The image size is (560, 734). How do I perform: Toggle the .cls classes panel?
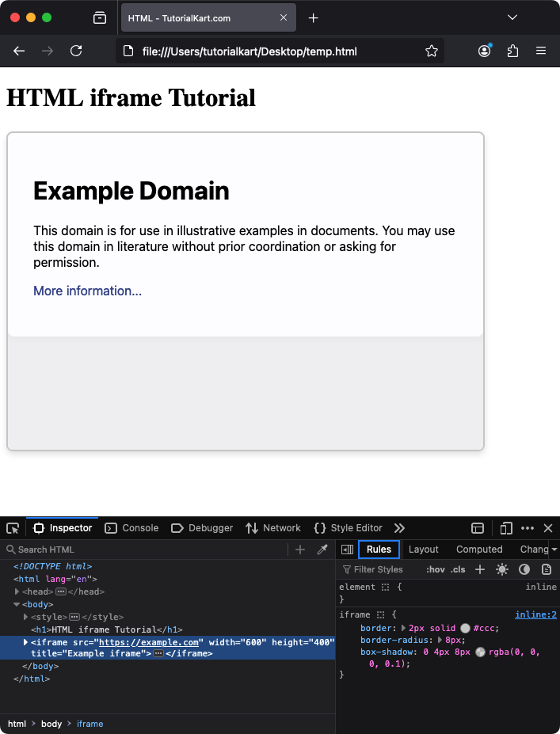tap(458, 569)
